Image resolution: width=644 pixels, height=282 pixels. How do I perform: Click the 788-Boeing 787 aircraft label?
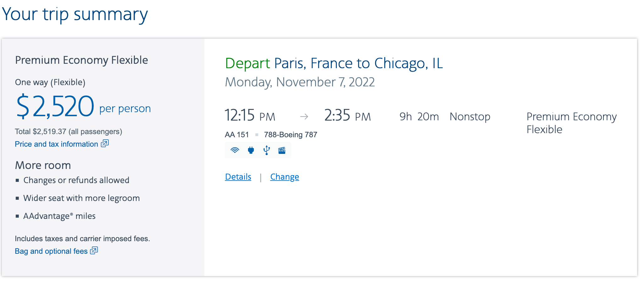[x=291, y=135]
